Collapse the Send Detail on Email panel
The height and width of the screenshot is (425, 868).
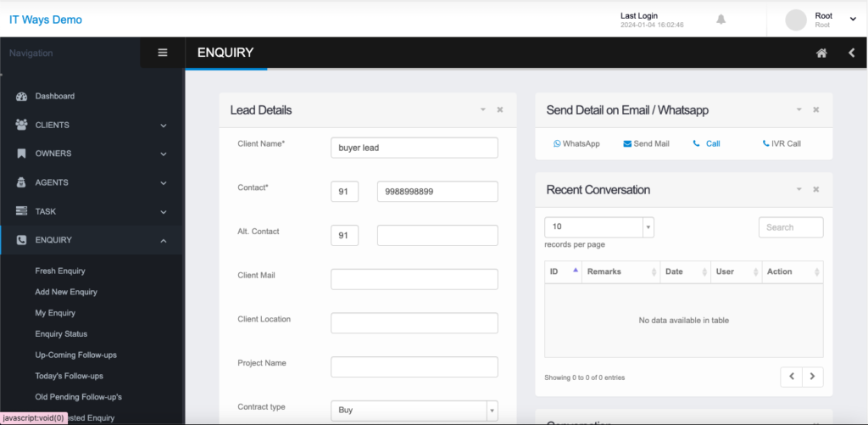tap(798, 109)
